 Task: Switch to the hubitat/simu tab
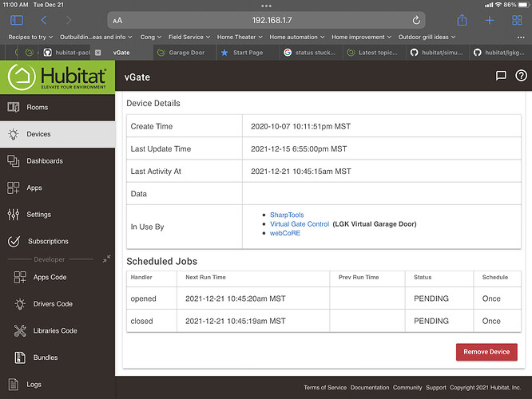438,53
